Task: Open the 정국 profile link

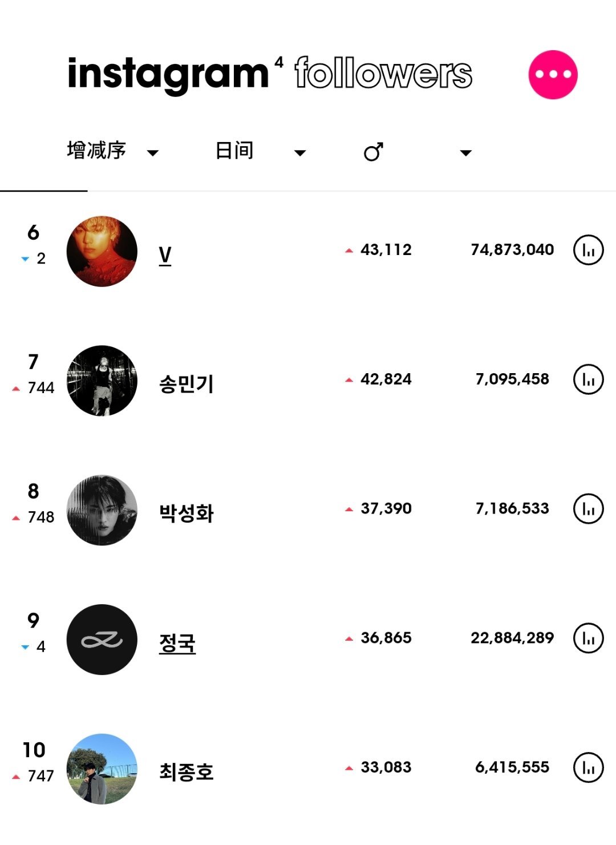Action: click(x=177, y=643)
